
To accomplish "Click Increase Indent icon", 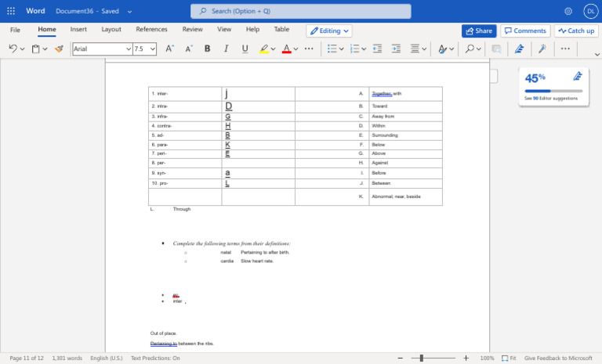I will (x=396, y=49).
